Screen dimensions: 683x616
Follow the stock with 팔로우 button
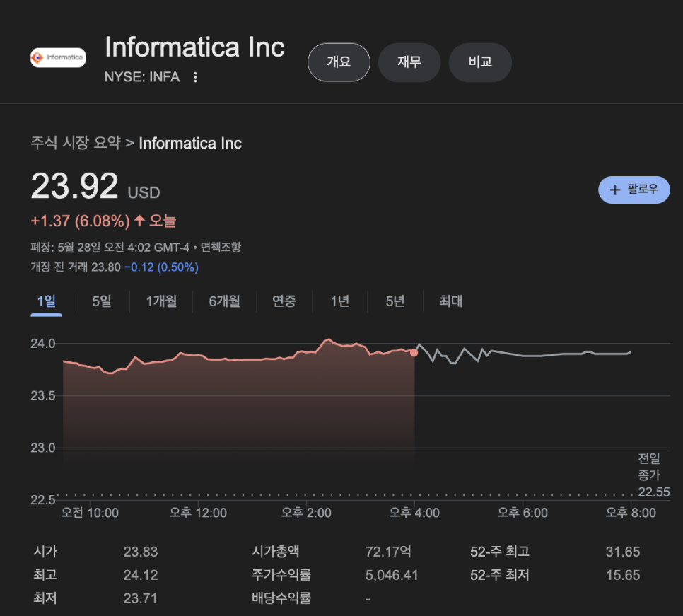[634, 190]
